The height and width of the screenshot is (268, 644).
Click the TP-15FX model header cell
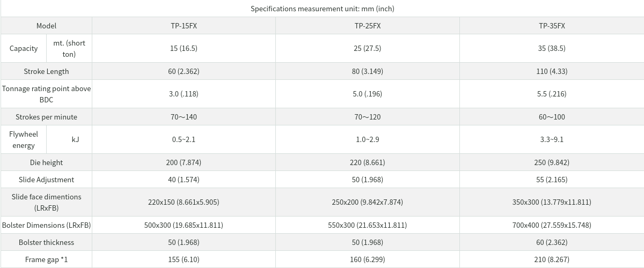point(184,26)
